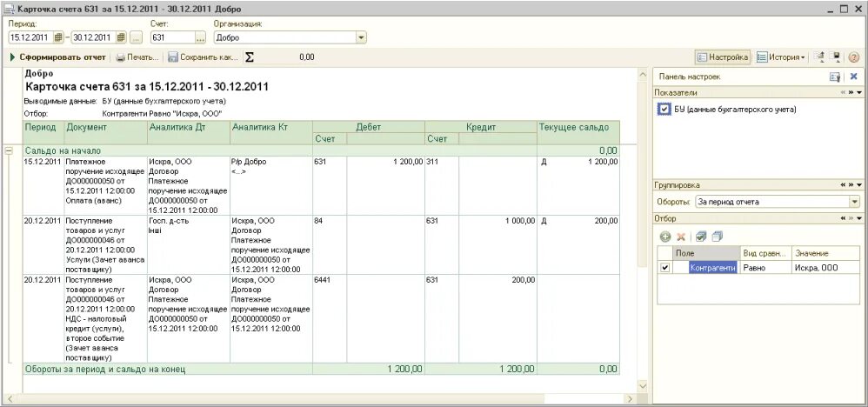This screenshot has width=868, height=407.
Task: Close the Панель настроек panel
Action: (853, 77)
